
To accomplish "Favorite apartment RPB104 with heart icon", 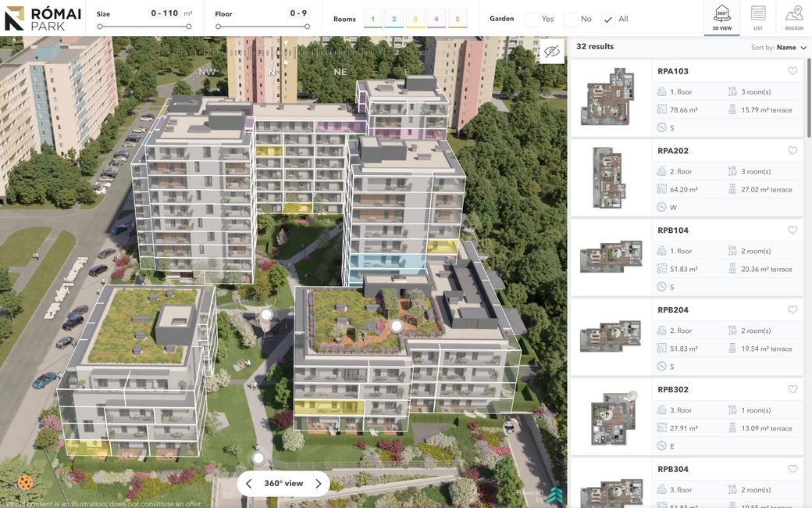I will pyautogui.click(x=792, y=230).
